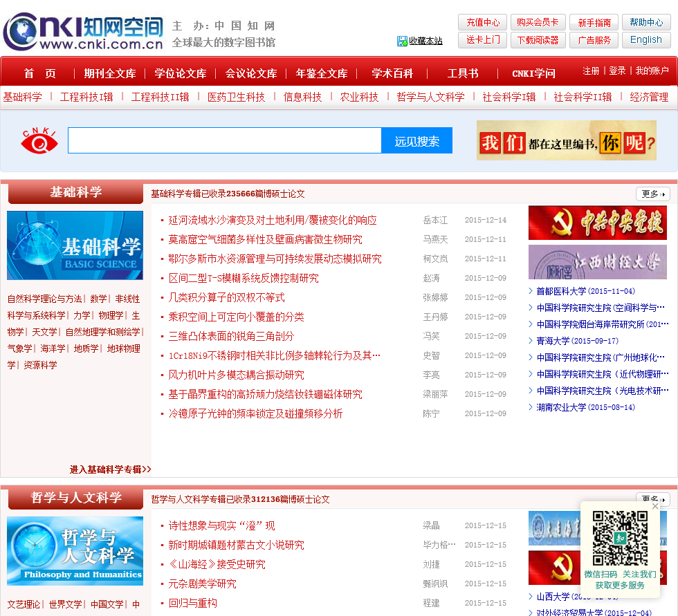Image resolution: width=678 pixels, height=616 pixels.
Task: Open 天文学 subject link
Action: (x=44, y=332)
